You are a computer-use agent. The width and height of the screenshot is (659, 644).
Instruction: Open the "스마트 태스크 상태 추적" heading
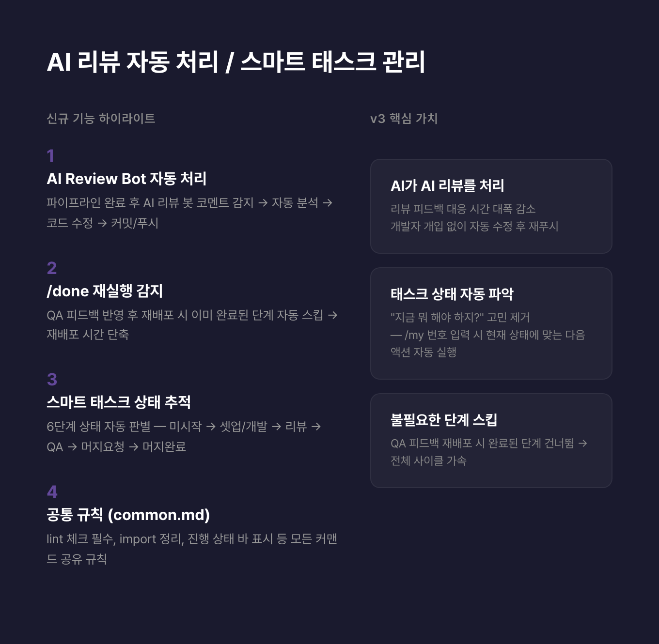click(119, 402)
